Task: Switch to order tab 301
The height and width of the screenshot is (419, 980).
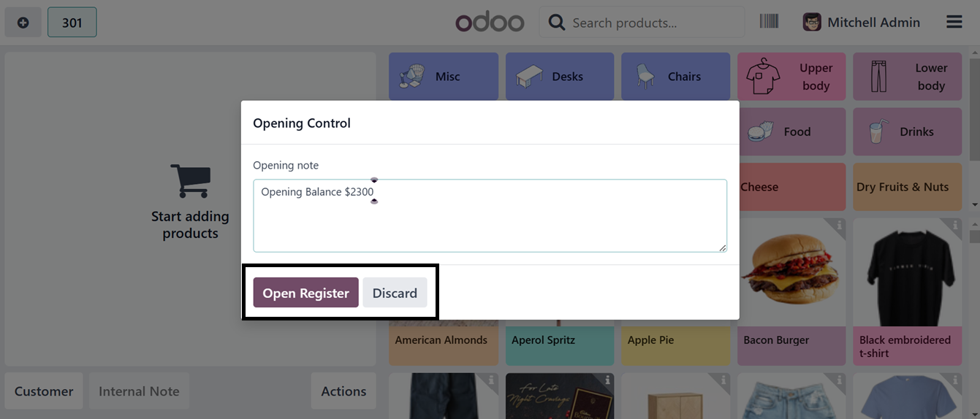Action: coord(72,23)
